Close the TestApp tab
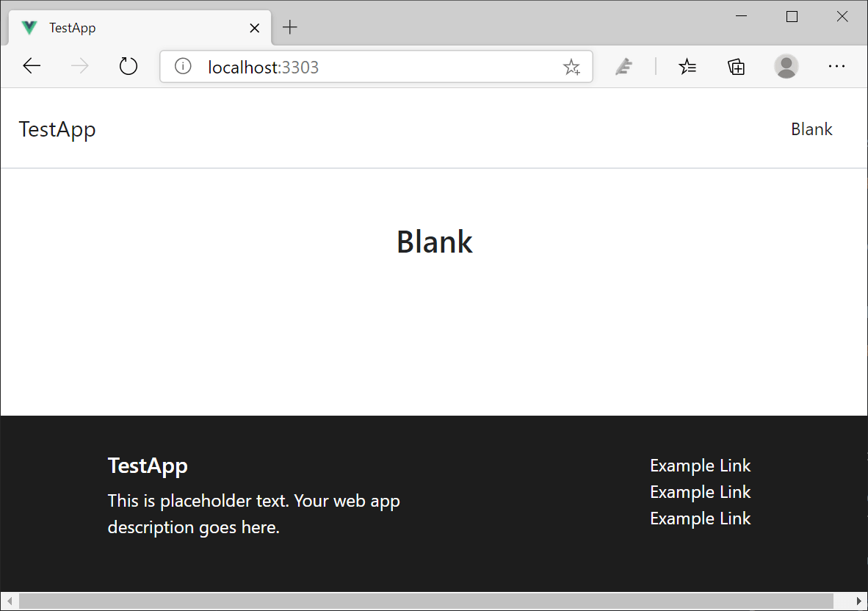The width and height of the screenshot is (868, 611). click(x=255, y=29)
